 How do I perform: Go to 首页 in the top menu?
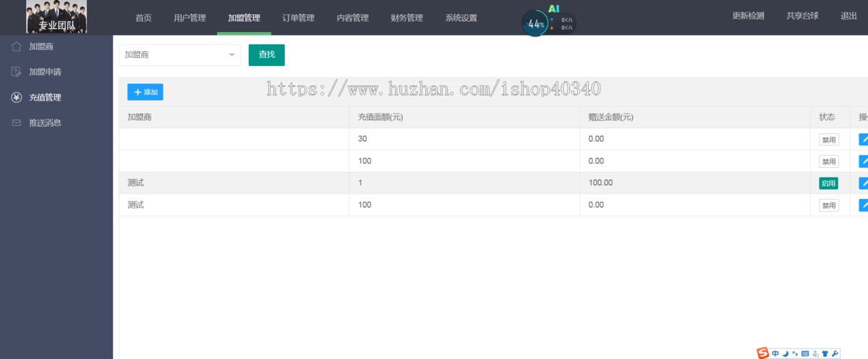pyautogui.click(x=144, y=18)
